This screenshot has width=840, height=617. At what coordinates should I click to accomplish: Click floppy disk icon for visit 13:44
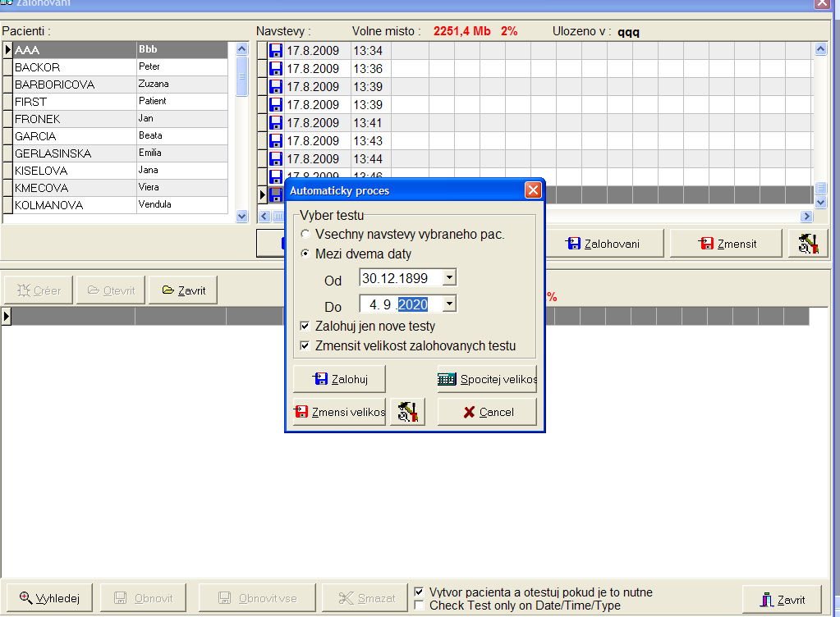[x=275, y=159]
